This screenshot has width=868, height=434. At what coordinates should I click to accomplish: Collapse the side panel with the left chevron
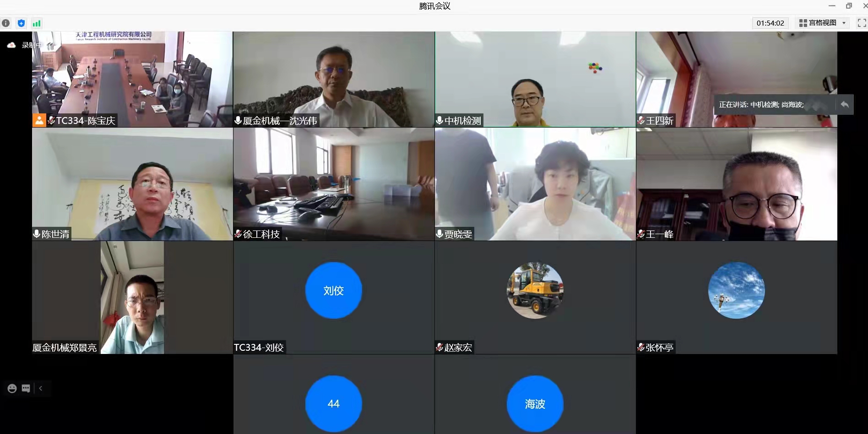tap(41, 388)
